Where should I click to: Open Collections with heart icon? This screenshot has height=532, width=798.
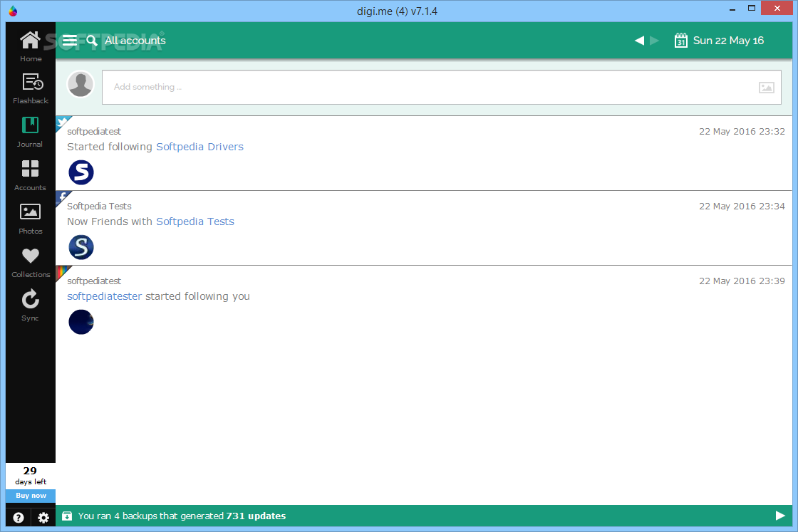31,263
